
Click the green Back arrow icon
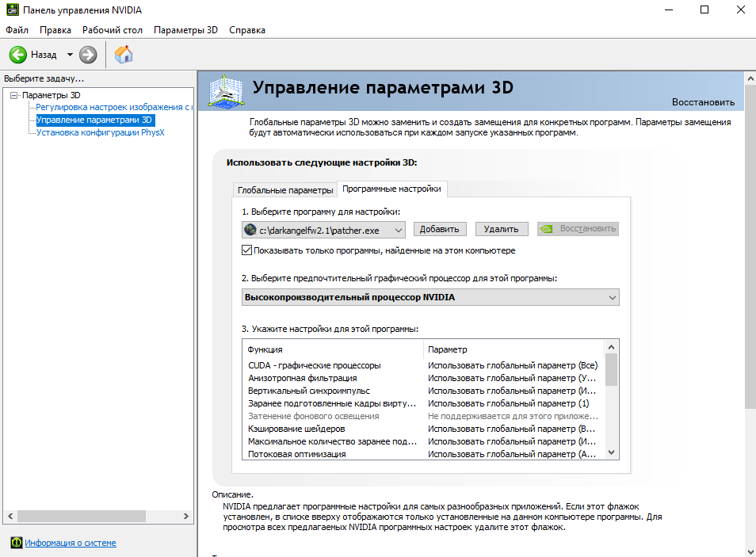18,55
